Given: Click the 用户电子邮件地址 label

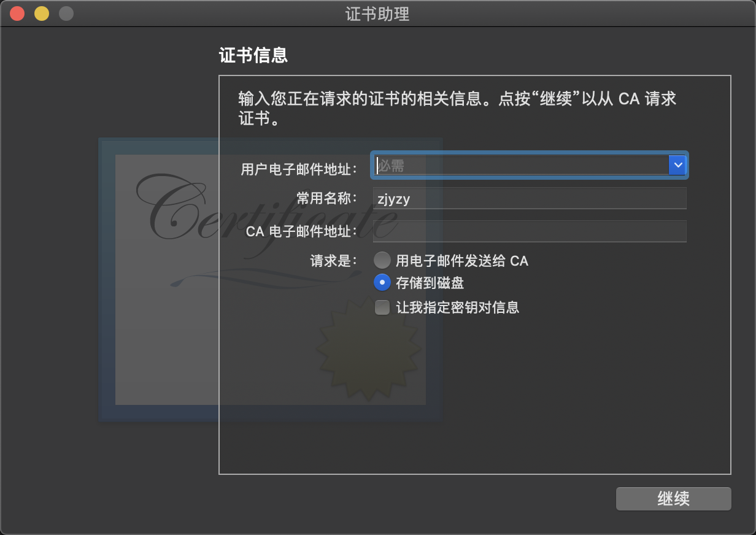Looking at the screenshot, I should [x=299, y=169].
